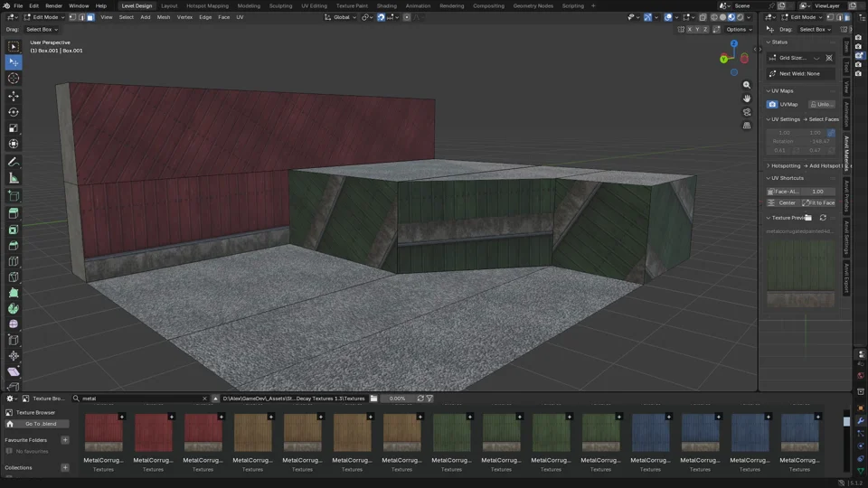The height and width of the screenshot is (488, 868).
Task: Toggle face select mode
Action: coord(90,17)
